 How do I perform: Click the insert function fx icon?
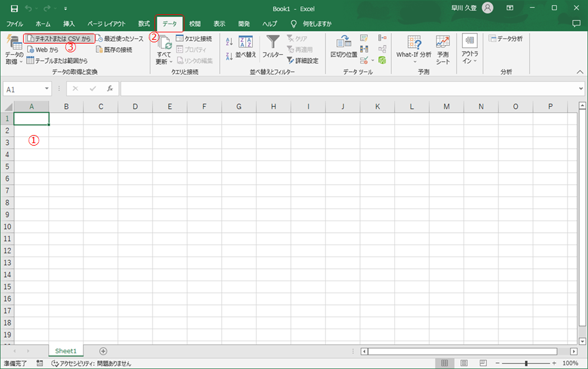point(110,89)
